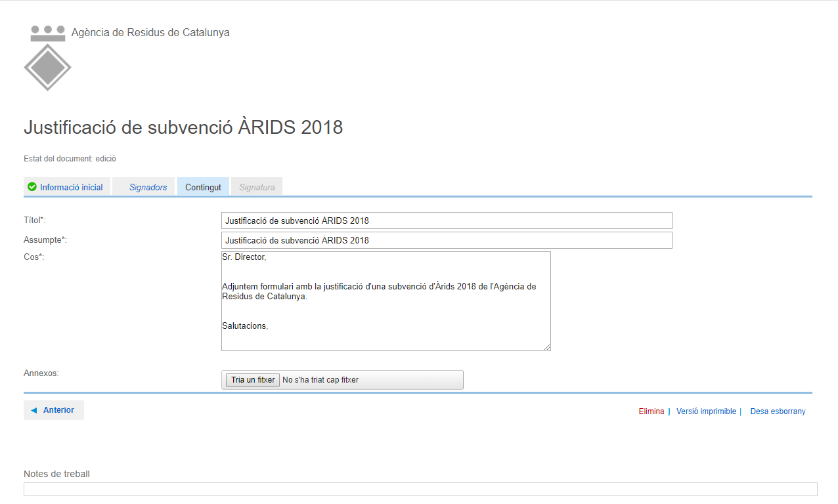Screen dimensions: 838x504
Task: Click the 'No s'ha triat cap fitxer' label
Action: click(x=320, y=380)
